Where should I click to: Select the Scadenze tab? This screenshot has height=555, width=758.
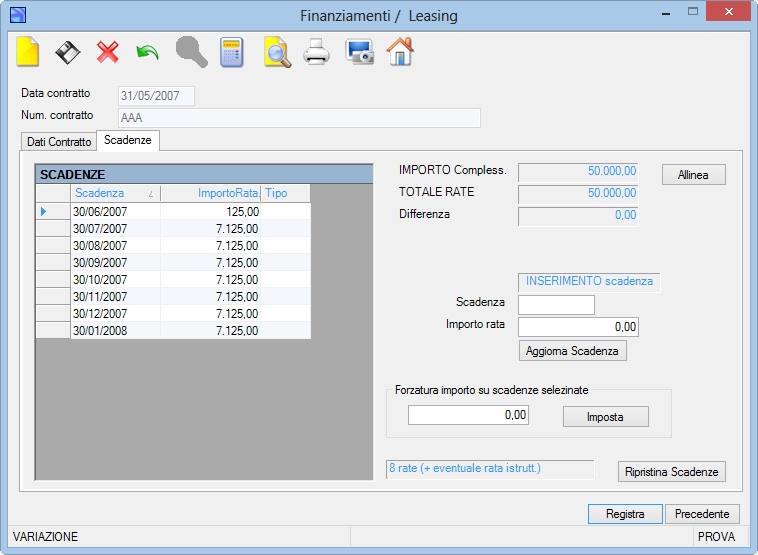coord(128,140)
